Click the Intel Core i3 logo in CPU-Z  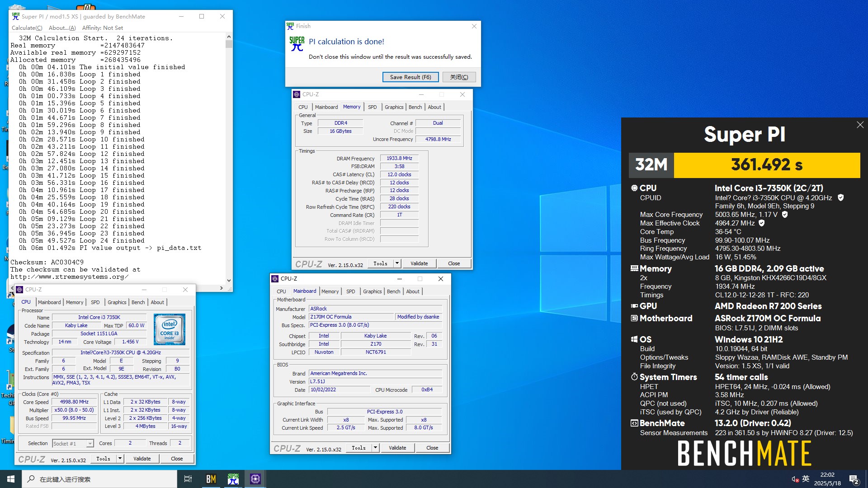(170, 329)
